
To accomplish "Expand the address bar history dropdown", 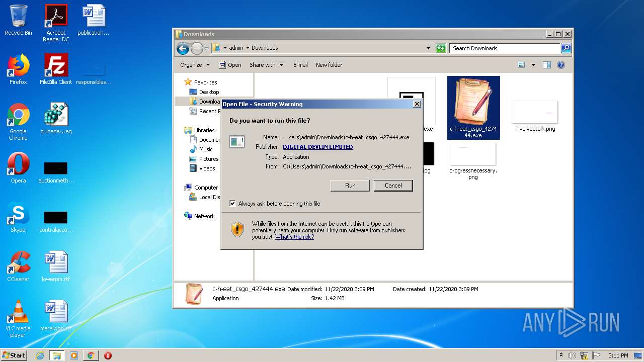I will point(428,48).
